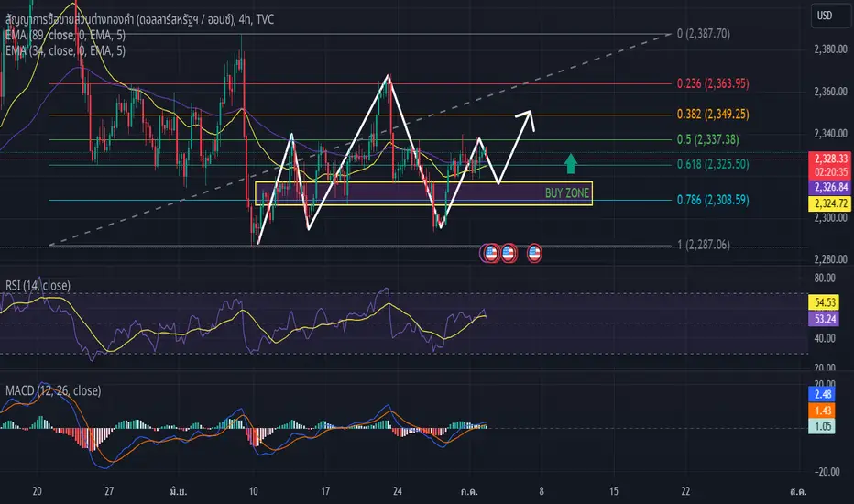Click the 2,340.00 price axis label
This screenshot has width=854, height=504.
tap(830, 134)
